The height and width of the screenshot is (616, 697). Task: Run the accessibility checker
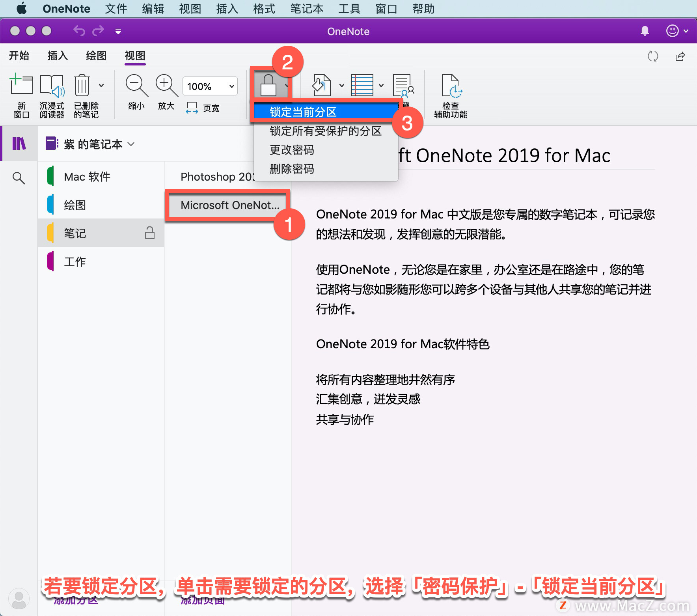451,96
